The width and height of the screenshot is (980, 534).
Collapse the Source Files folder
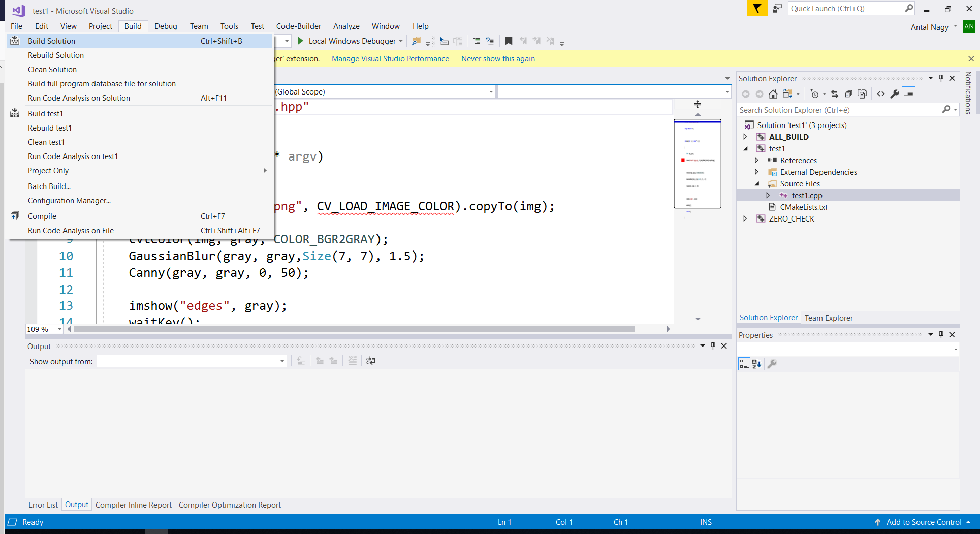pyautogui.click(x=756, y=184)
